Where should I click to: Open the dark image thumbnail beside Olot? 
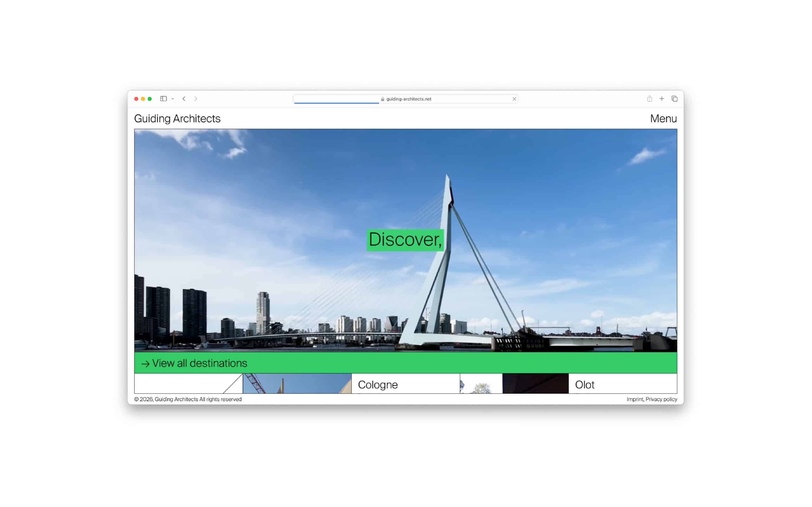click(535, 384)
